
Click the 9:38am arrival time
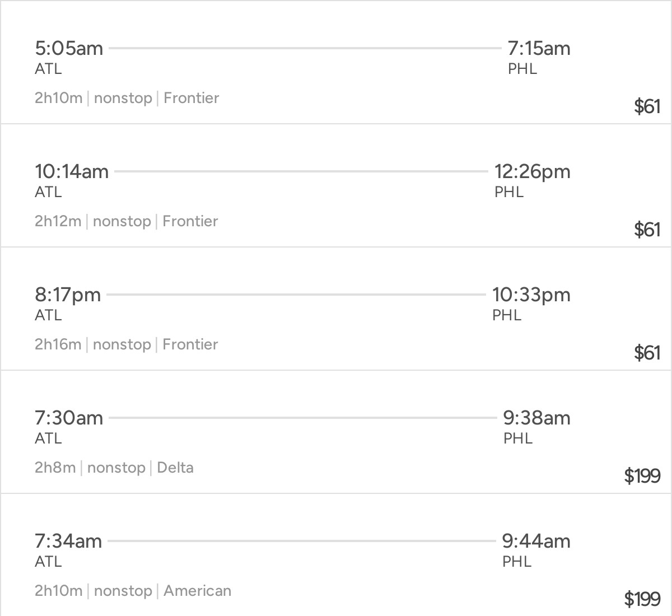coord(536,418)
